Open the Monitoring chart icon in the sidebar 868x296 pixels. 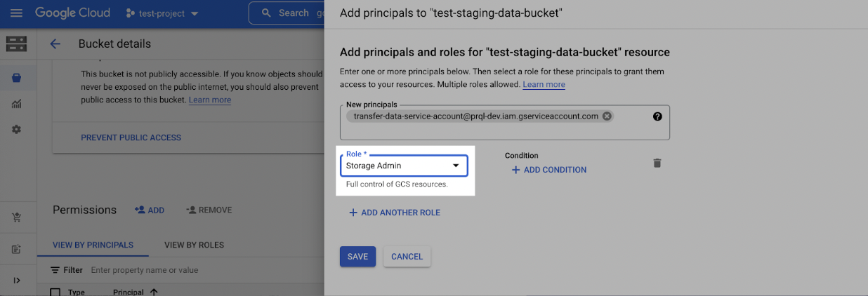[16, 104]
